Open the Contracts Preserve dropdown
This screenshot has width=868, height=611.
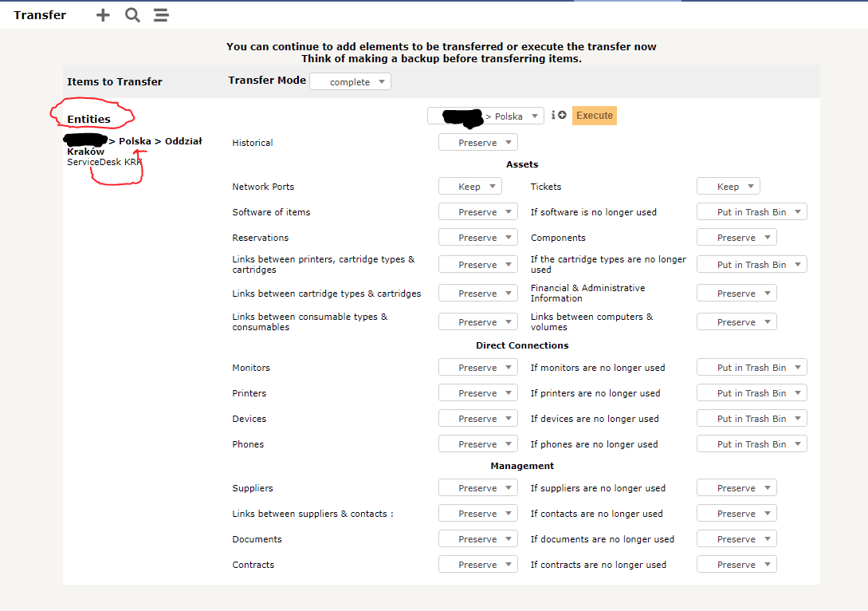click(x=478, y=564)
